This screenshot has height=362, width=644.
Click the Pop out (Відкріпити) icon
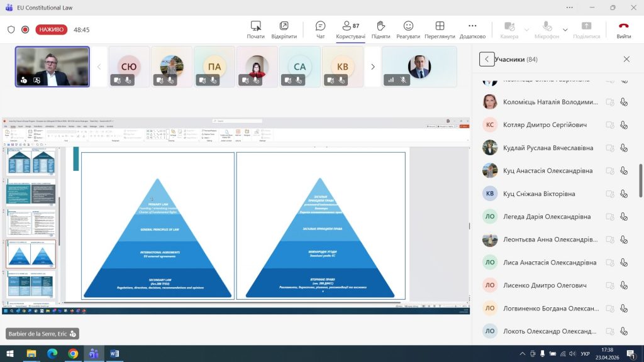pyautogui.click(x=284, y=29)
